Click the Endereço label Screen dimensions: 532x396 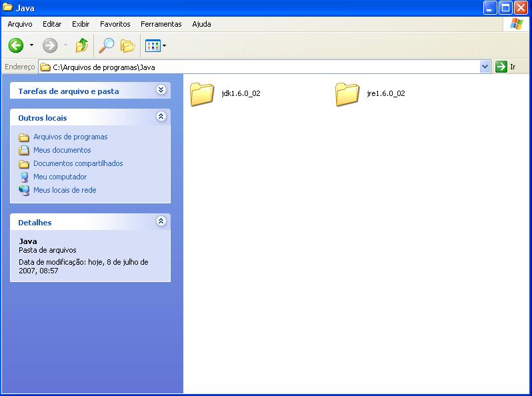click(x=20, y=67)
